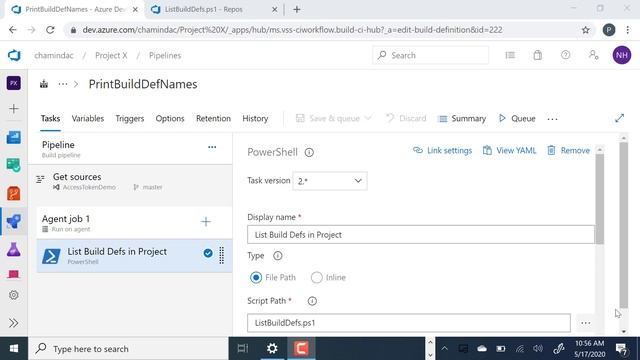Switch to Options tab
The image size is (640, 360).
(170, 118)
